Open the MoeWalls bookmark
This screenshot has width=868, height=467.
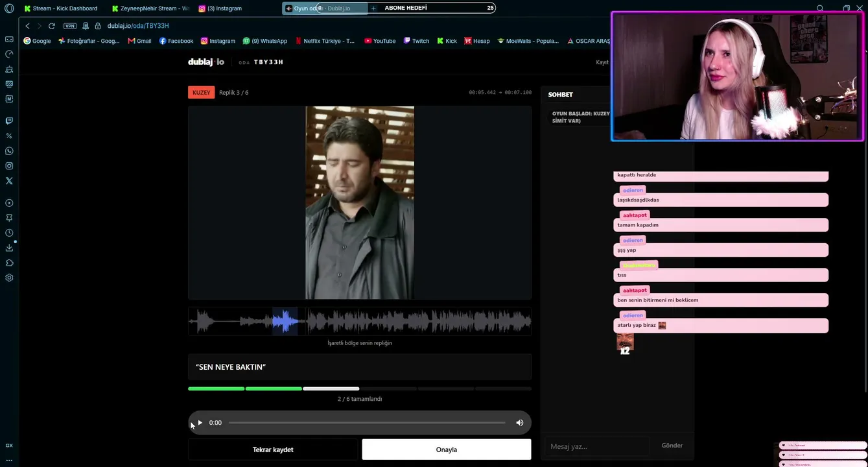point(528,41)
